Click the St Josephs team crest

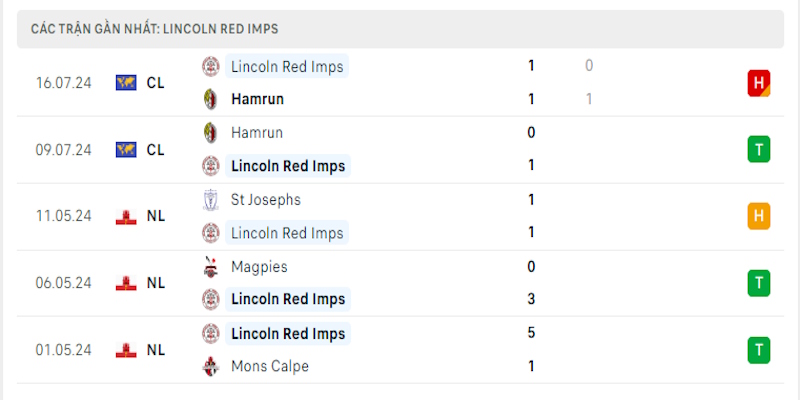pyautogui.click(x=211, y=200)
